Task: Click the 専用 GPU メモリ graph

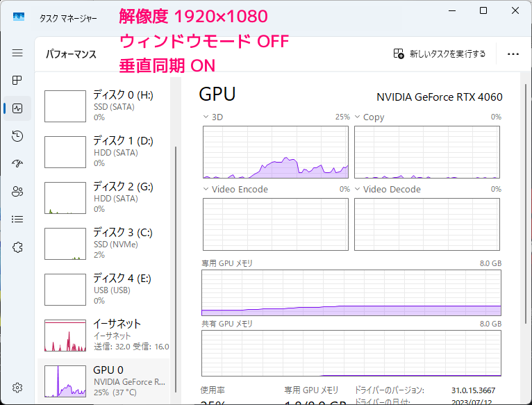Action: (351, 293)
